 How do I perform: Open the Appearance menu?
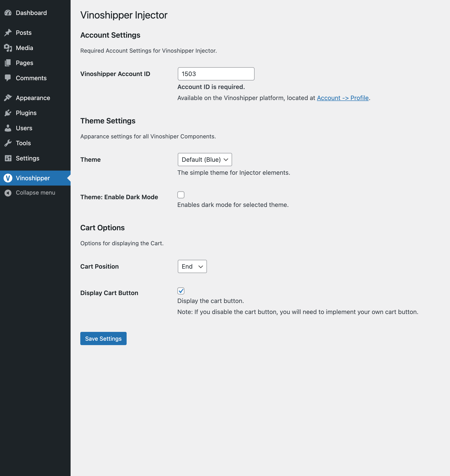click(35, 98)
